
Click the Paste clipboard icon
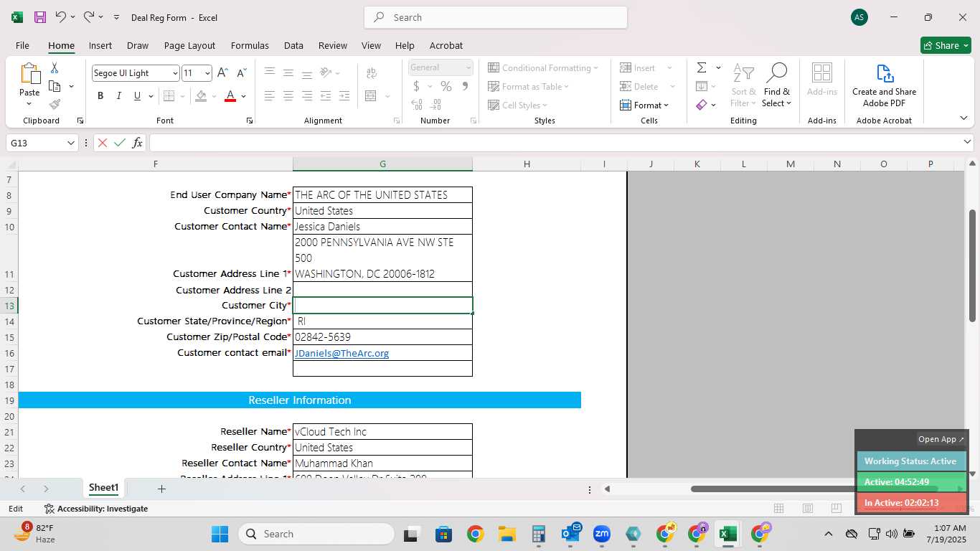29,73
